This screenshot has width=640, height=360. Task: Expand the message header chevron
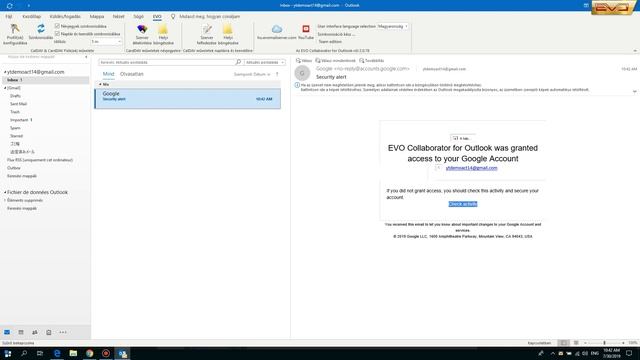tap(635, 91)
